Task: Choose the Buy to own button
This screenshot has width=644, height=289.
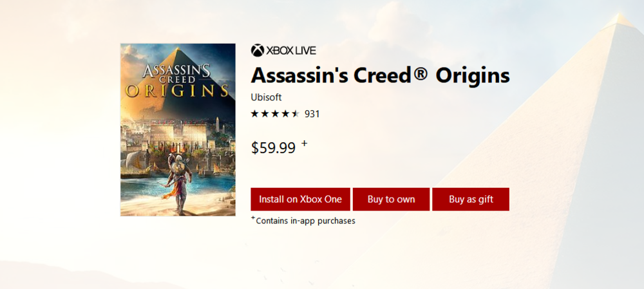Action: (x=391, y=200)
